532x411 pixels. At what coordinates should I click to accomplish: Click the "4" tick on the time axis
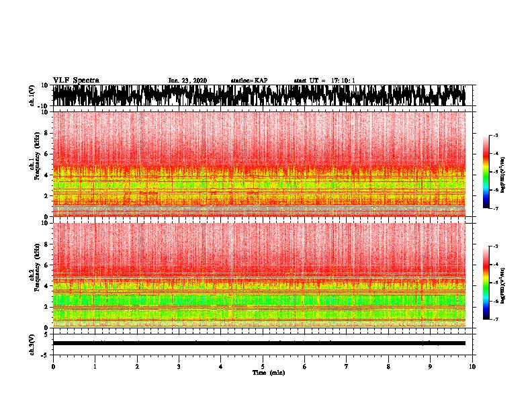click(x=221, y=367)
